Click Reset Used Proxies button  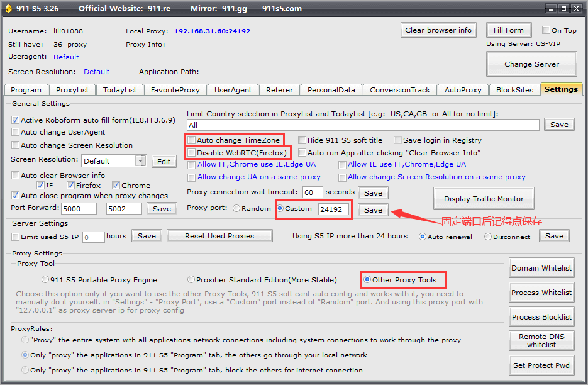219,236
